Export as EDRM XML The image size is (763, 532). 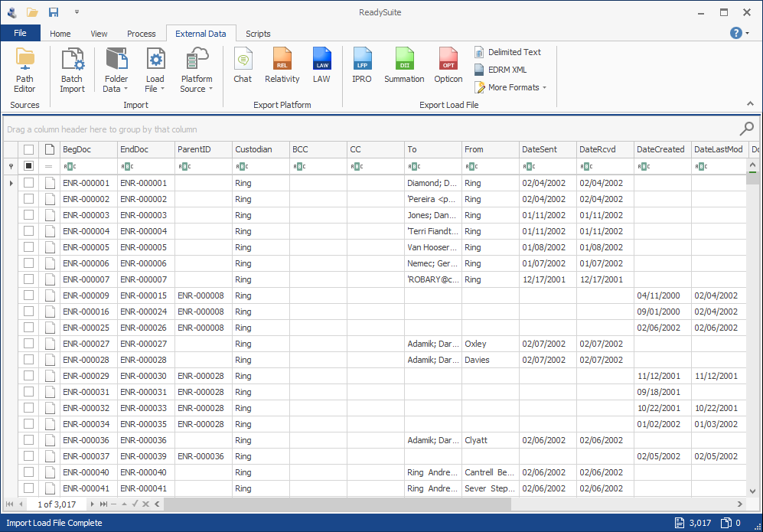(501, 70)
